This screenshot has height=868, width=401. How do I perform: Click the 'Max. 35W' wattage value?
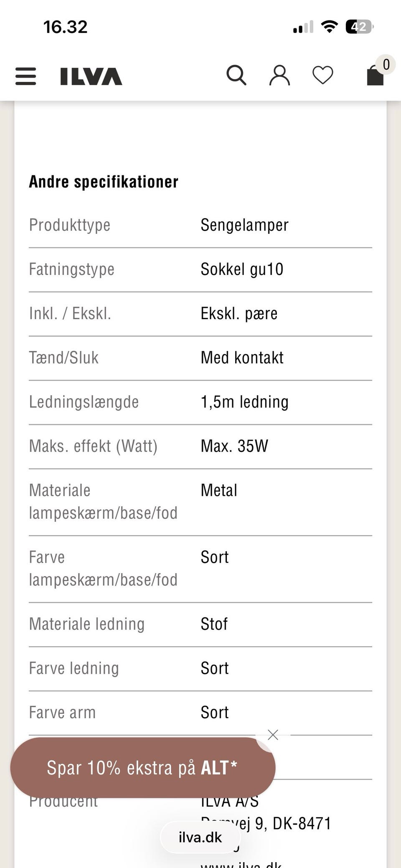point(234,447)
